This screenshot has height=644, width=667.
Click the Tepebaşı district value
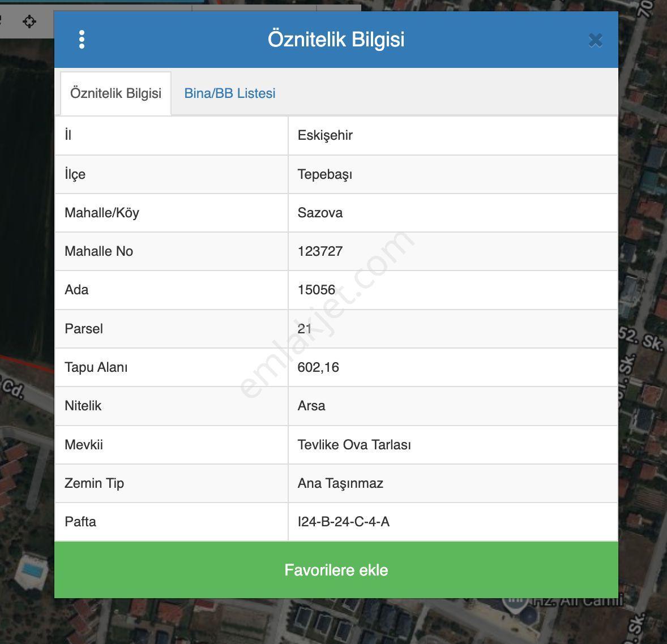325,174
